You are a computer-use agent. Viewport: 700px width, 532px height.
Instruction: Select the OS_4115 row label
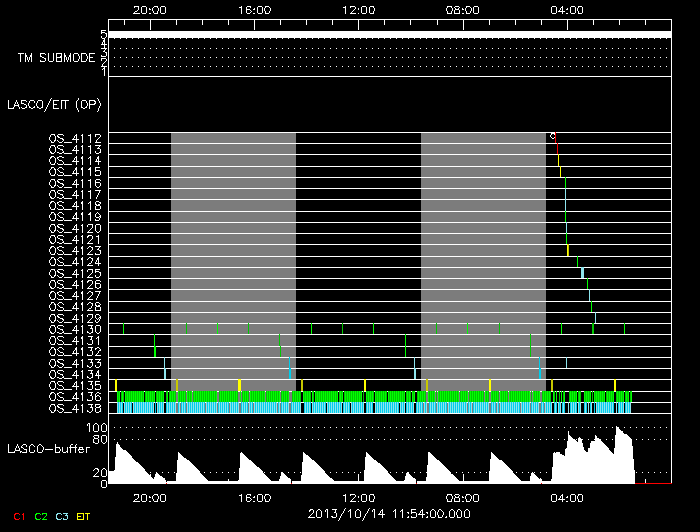pos(75,172)
